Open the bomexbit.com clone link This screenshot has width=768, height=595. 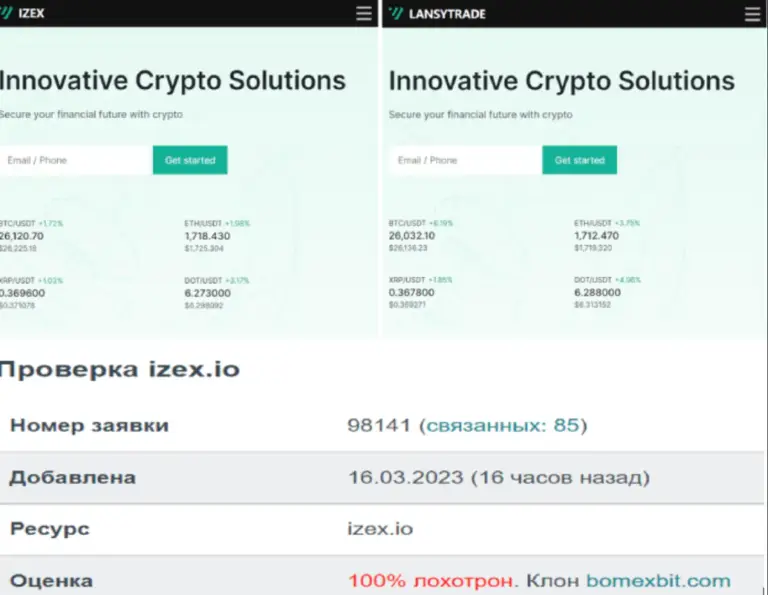[658, 581]
